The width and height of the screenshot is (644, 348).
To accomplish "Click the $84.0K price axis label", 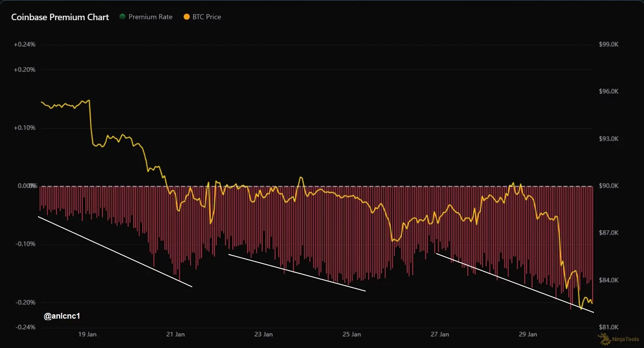I will [x=608, y=280].
